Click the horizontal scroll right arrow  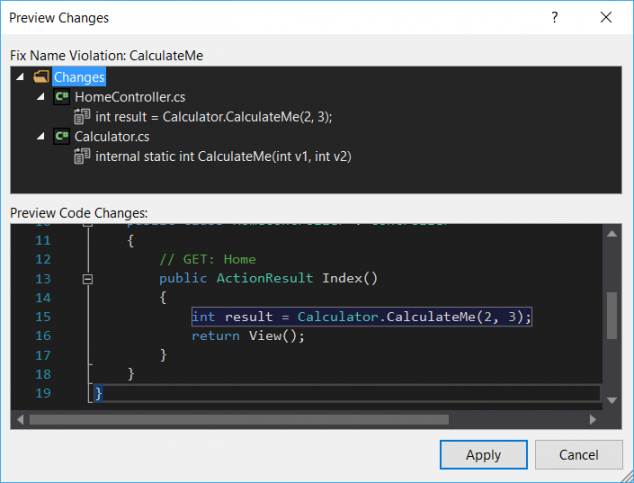[593, 420]
